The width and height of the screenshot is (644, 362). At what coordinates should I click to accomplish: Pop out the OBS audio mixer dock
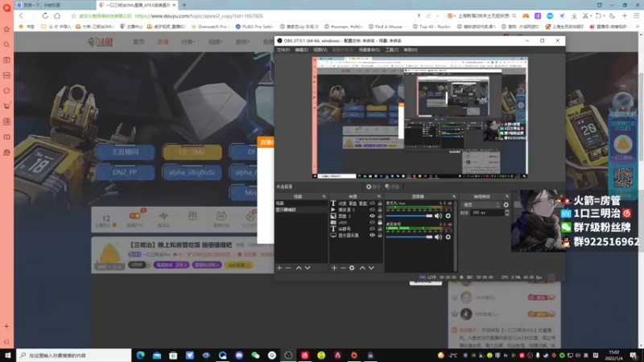point(454,196)
